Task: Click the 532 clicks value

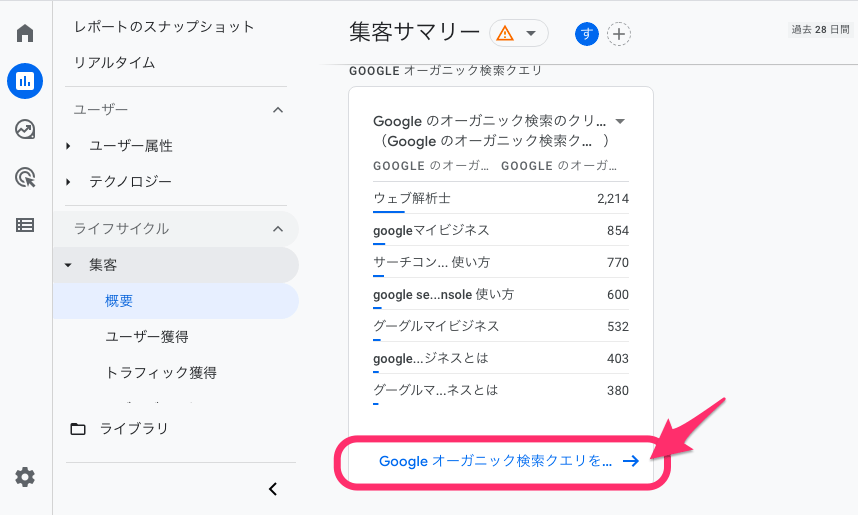Action: point(618,327)
